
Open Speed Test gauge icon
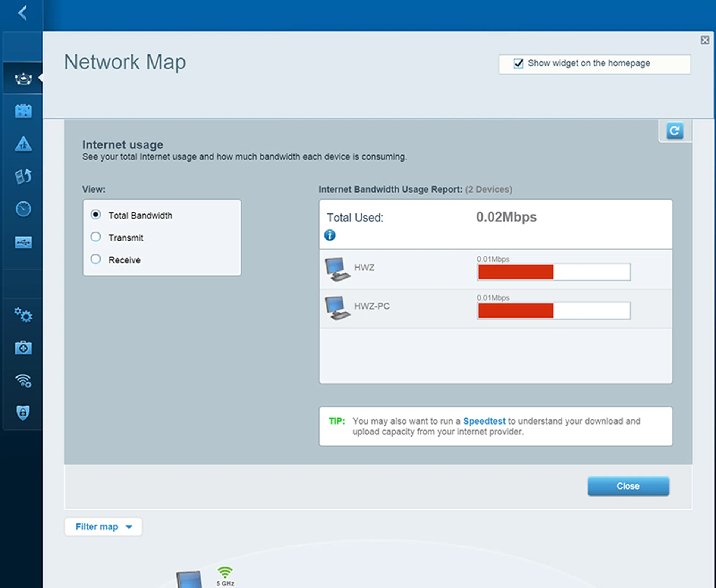23,209
